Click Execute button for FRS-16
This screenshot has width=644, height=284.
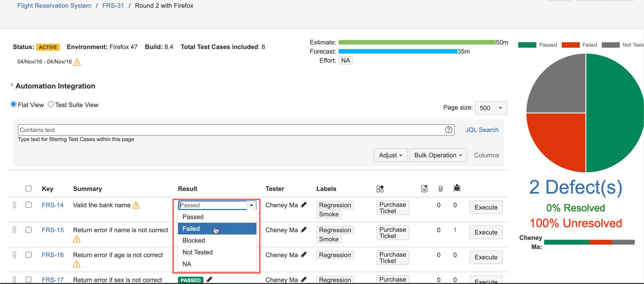pos(486,257)
